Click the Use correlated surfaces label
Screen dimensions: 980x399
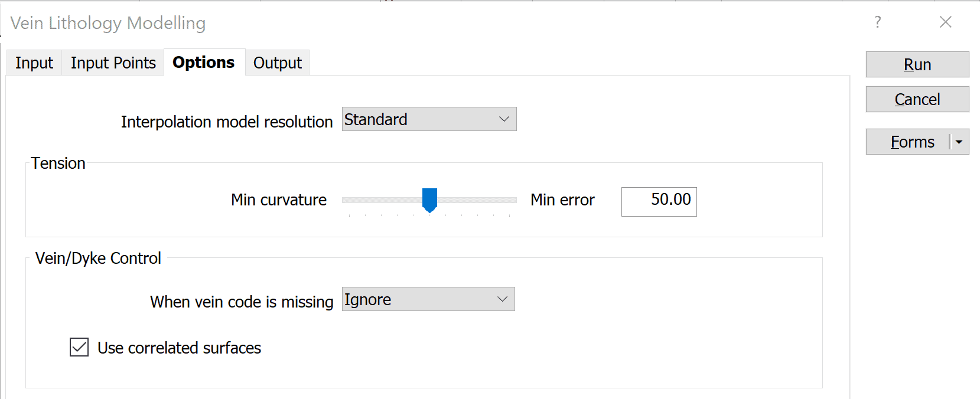coord(179,348)
